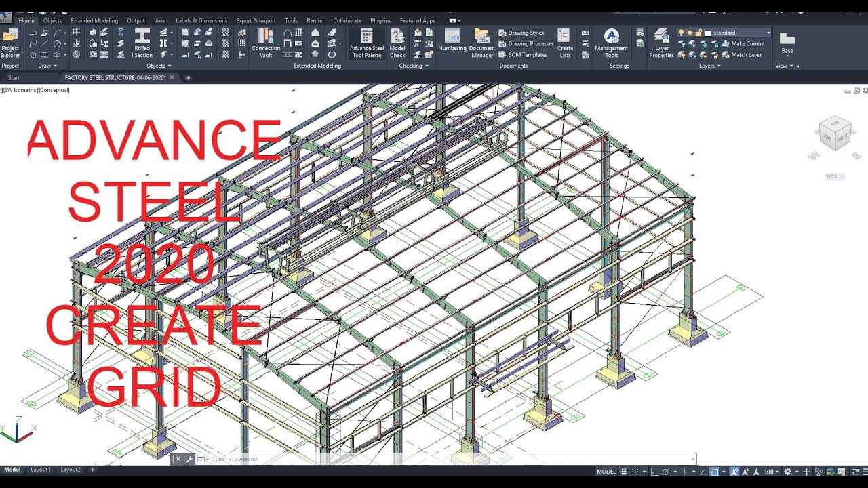Expand the Checking panel
This screenshot has height=488, width=868.
[414, 66]
